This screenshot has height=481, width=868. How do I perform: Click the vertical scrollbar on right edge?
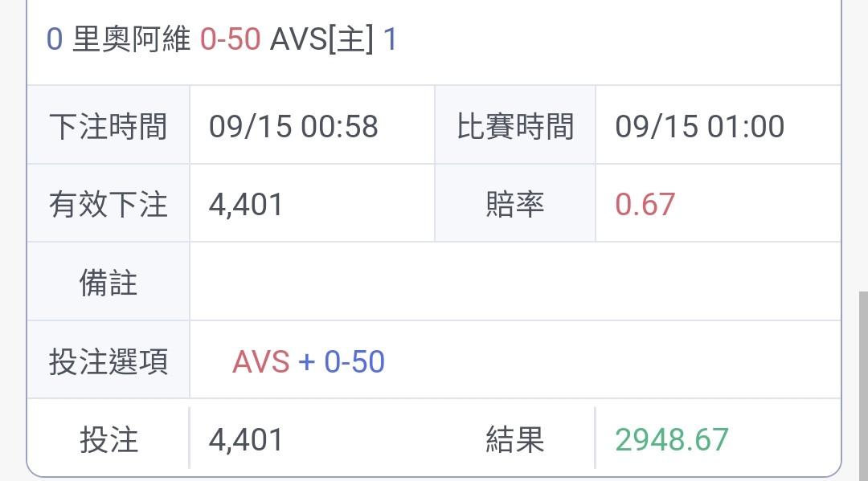pyautogui.click(x=863, y=386)
